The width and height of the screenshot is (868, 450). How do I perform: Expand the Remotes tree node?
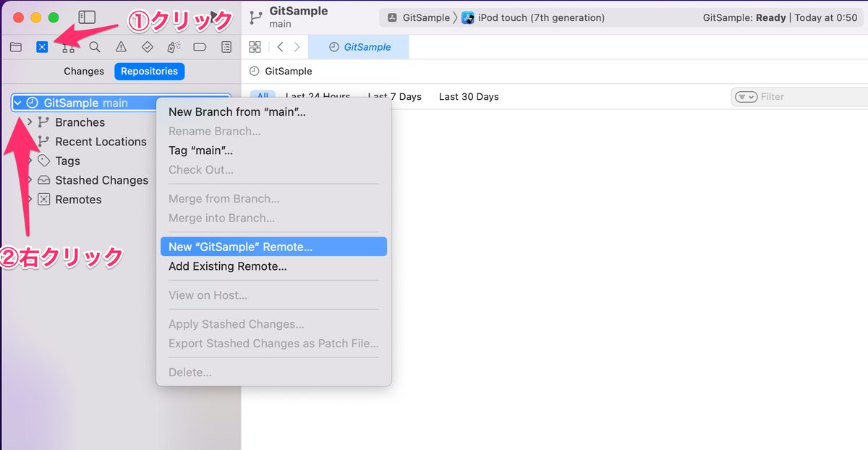(x=30, y=200)
